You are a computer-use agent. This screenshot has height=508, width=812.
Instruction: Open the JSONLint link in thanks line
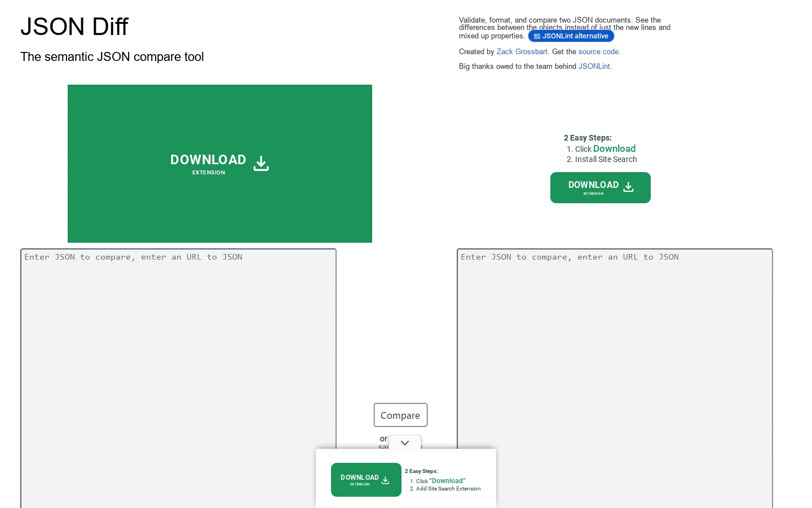[594, 66]
